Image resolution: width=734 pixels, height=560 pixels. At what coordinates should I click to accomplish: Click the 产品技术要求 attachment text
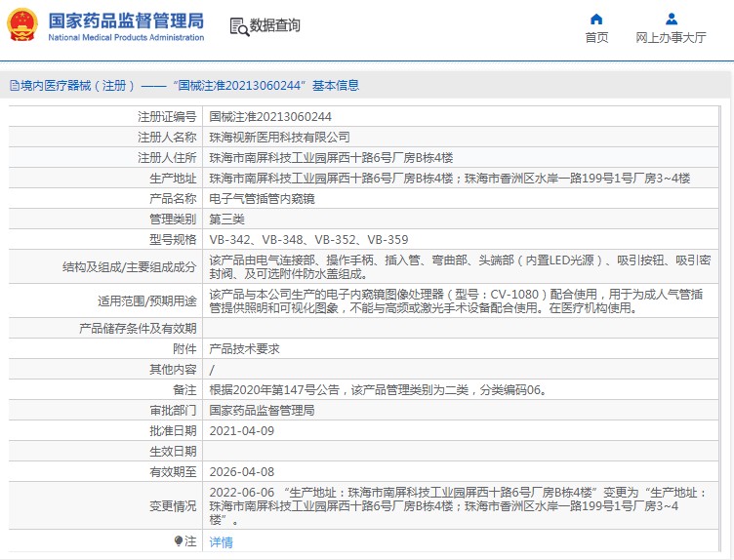(245, 348)
